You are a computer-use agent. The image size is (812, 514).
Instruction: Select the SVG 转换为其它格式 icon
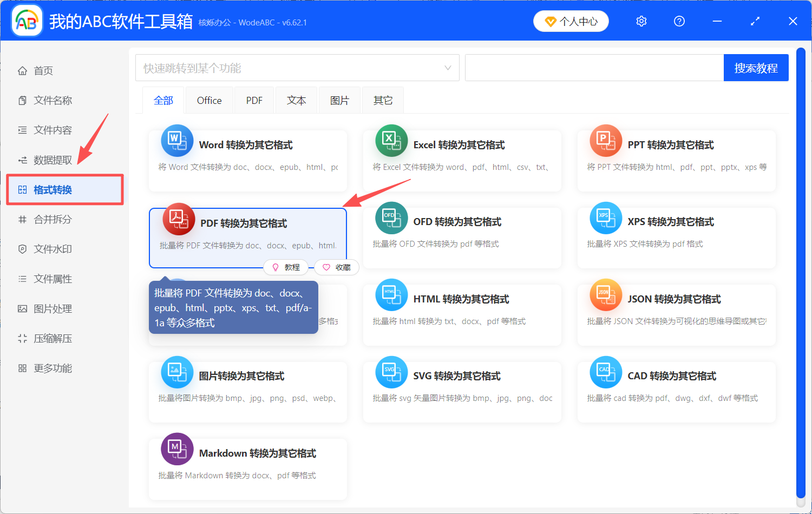[391, 372]
